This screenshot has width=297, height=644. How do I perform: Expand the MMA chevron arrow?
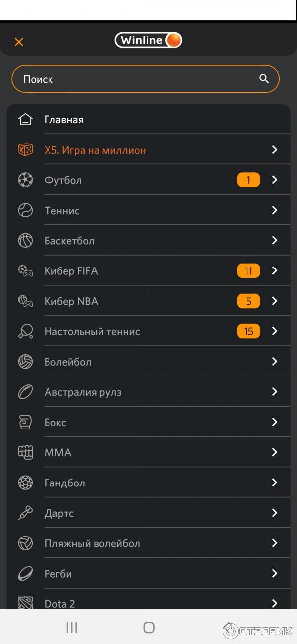275,452
